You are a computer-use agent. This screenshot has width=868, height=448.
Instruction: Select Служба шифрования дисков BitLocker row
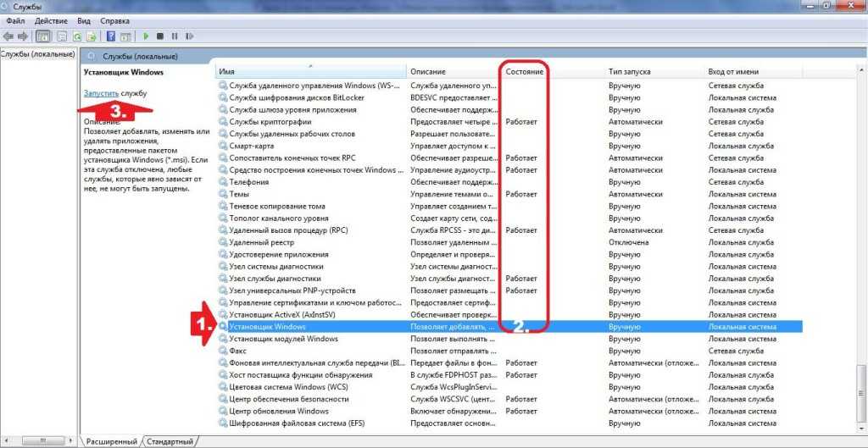(x=509, y=98)
